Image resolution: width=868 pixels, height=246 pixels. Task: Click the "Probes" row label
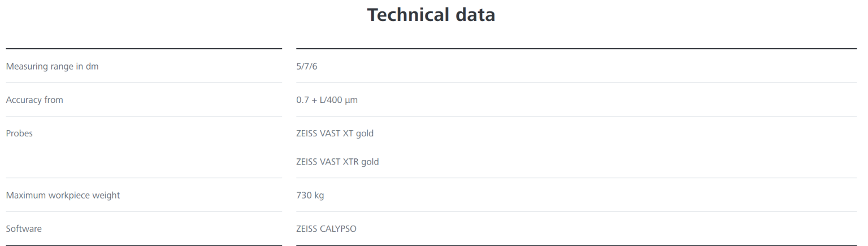pyautogui.click(x=19, y=134)
